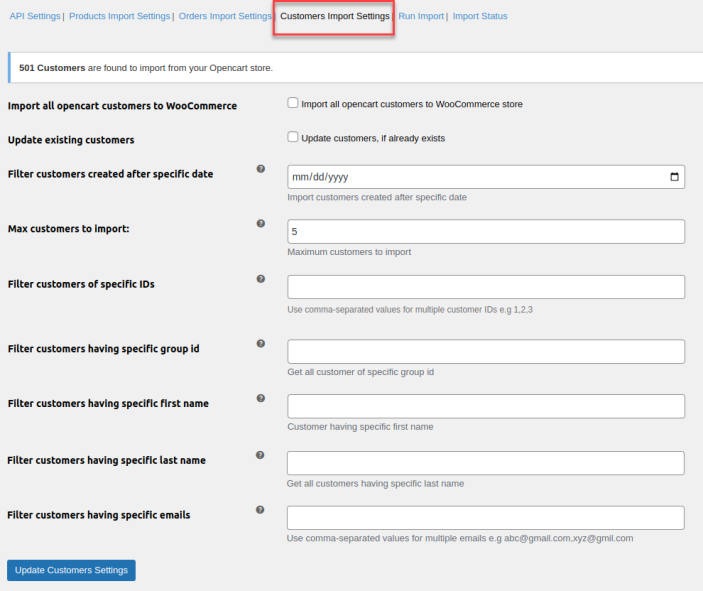Go to Orders Import Settings tab
The height and width of the screenshot is (591, 703).
point(225,16)
